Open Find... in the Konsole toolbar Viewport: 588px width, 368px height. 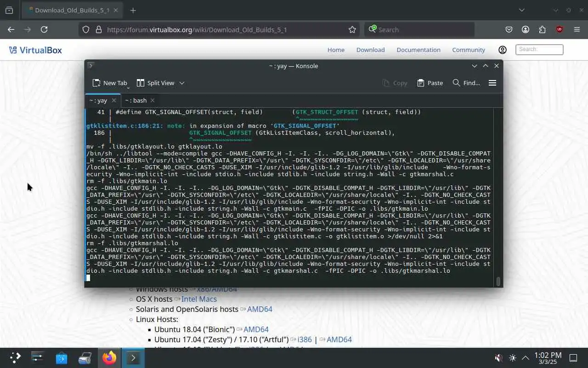(x=466, y=83)
